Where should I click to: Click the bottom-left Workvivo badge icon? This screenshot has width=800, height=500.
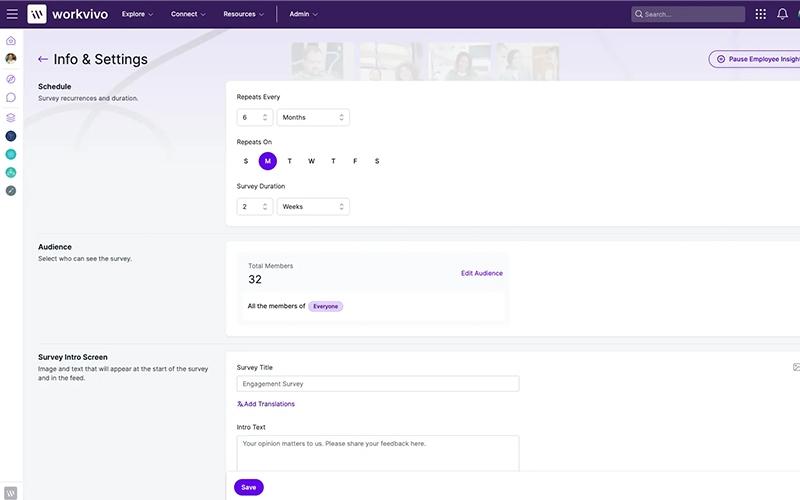point(11,493)
